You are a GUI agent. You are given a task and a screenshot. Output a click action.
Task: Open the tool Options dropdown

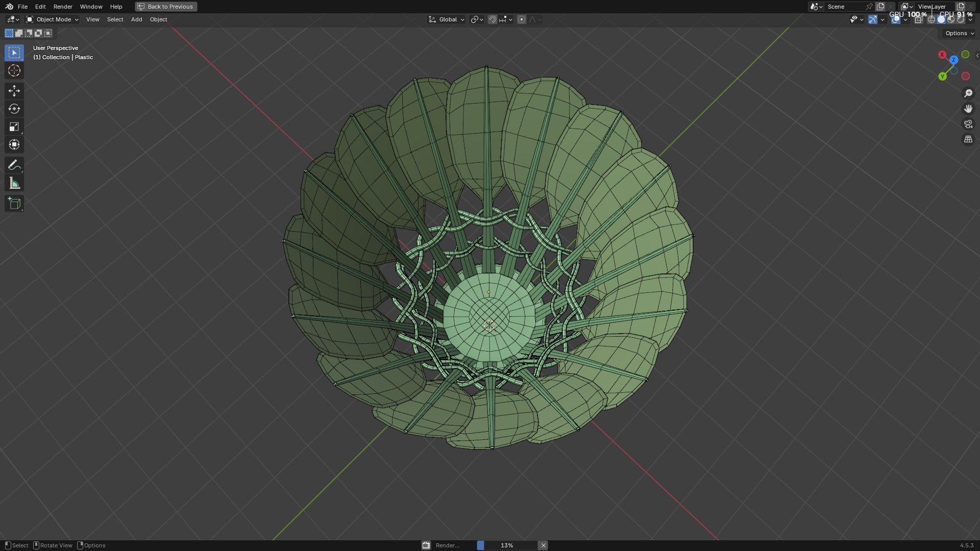[960, 33]
